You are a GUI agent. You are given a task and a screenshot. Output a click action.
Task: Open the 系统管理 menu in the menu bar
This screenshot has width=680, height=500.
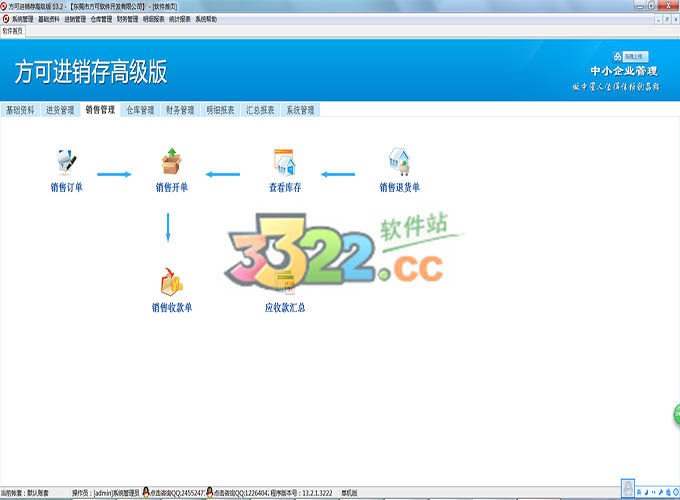[x=23, y=19]
